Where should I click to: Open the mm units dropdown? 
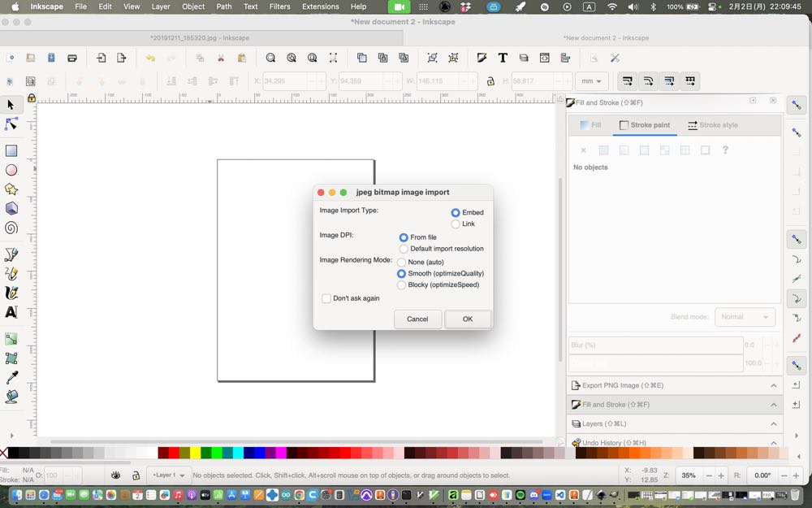click(x=591, y=81)
